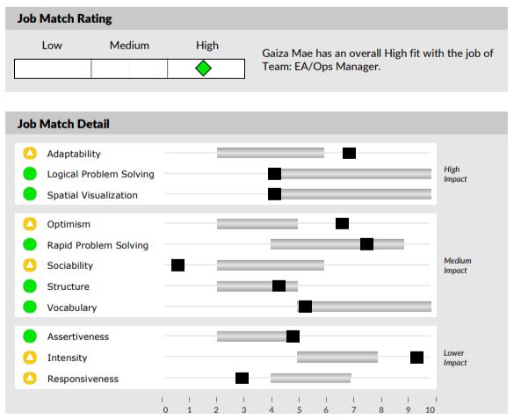Click the yellow caution icon beside Sociability
This screenshot has height=420, width=514.
click(30, 265)
